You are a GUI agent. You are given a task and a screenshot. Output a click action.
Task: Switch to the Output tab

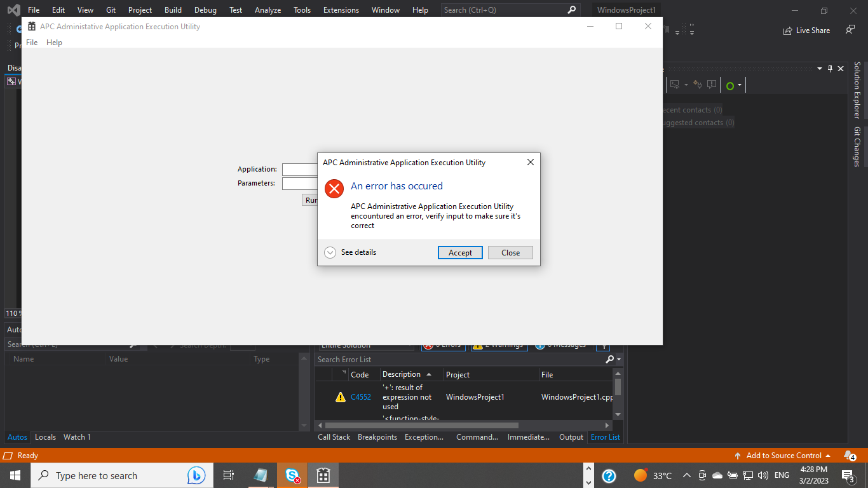tap(571, 437)
